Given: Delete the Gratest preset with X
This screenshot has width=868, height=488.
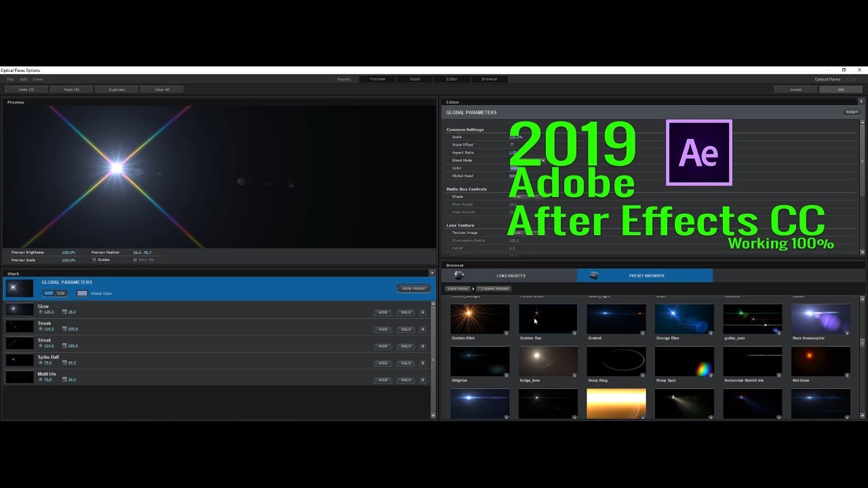Looking at the screenshot, I should pyautogui.click(x=642, y=333).
